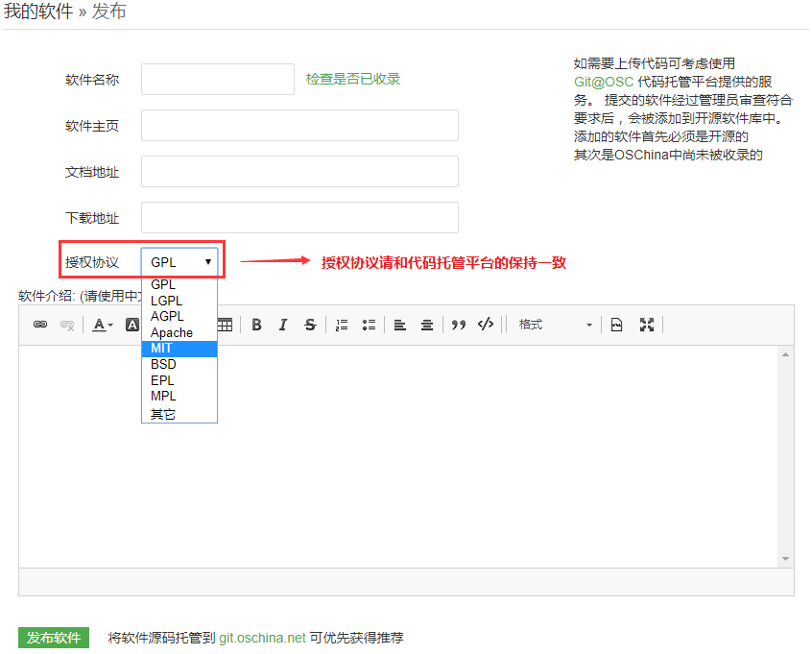The width and height of the screenshot is (812, 654).
Task: Center-align the text
Action: (427, 325)
